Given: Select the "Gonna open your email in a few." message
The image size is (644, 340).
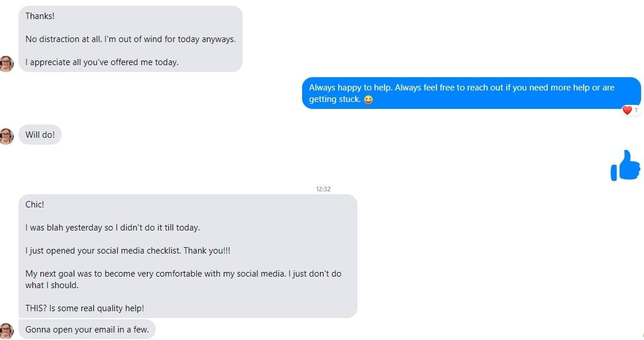Looking at the screenshot, I should 87,330.
